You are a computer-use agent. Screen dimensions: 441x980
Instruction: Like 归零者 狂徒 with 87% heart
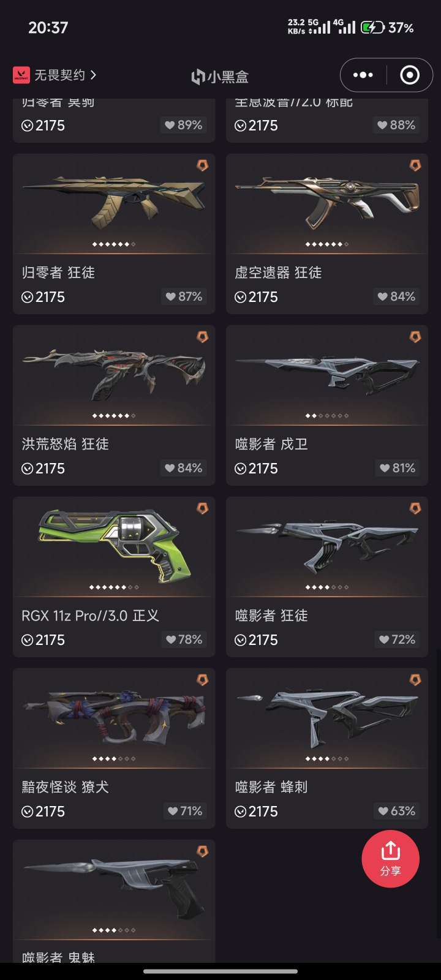tap(184, 296)
